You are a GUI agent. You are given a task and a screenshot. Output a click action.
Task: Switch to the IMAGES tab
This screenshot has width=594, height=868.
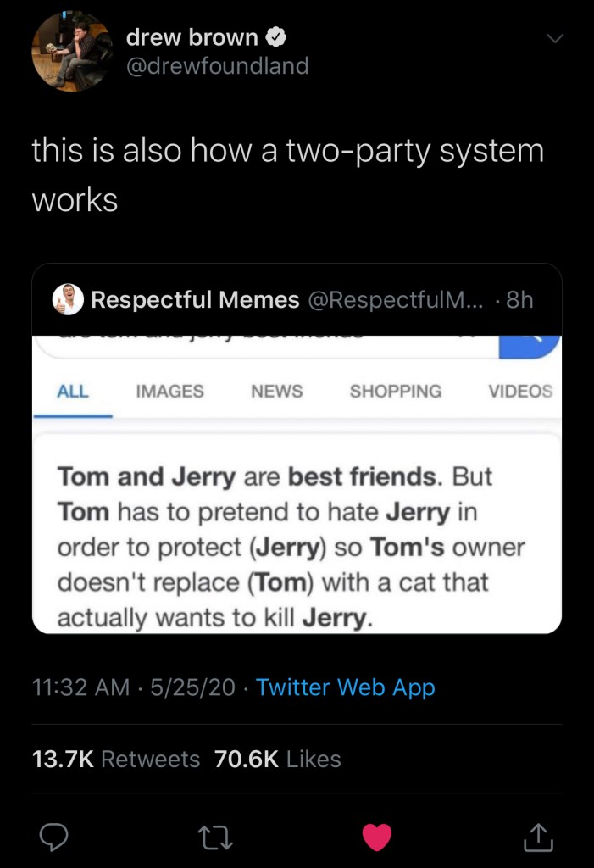click(x=169, y=391)
